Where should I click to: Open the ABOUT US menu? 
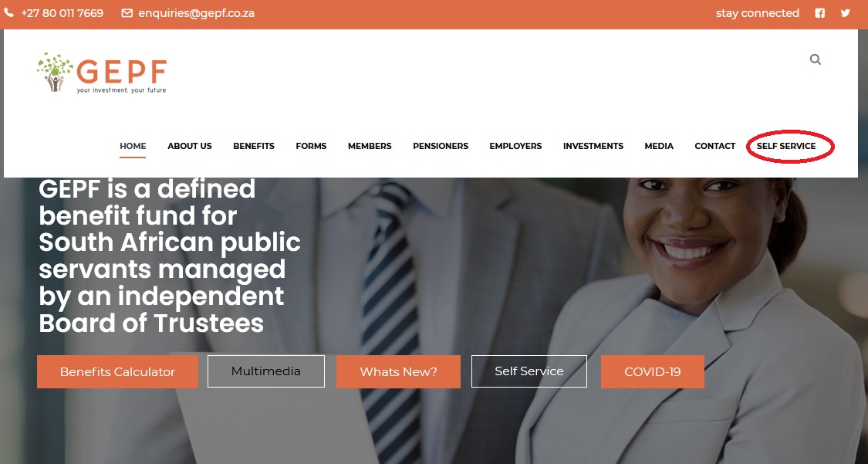pyautogui.click(x=190, y=146)
